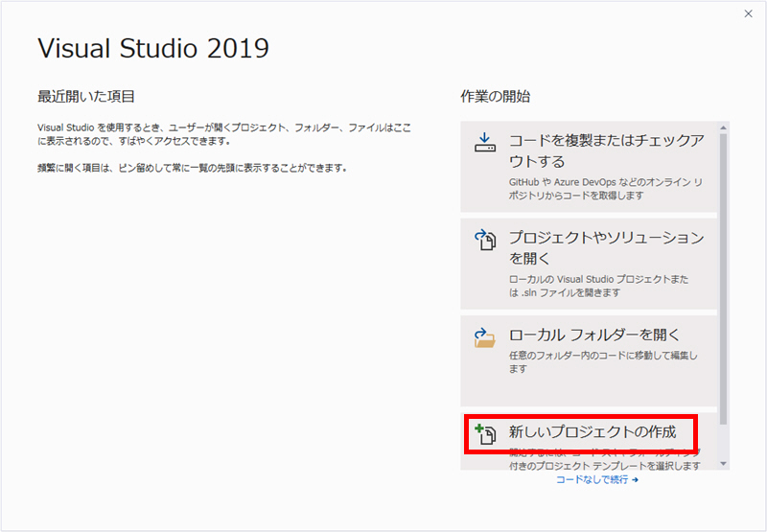767x532 pixels.
Task: Click the vertical scrollbar thumb in the start list
Action: tap(724, 279)
